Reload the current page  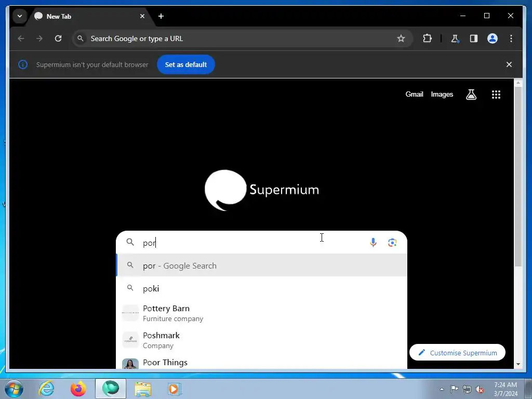point(58,38)
